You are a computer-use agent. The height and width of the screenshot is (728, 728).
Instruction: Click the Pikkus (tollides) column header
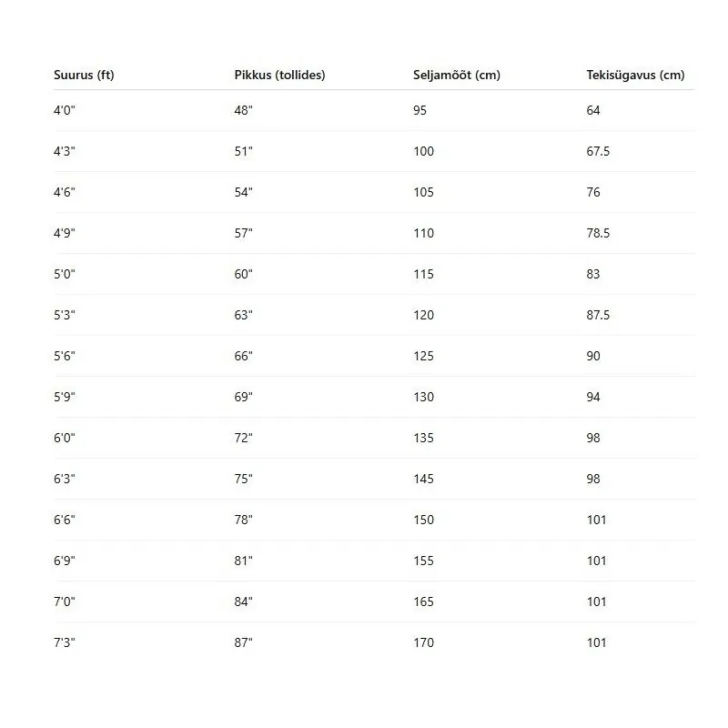click(279, 76)
